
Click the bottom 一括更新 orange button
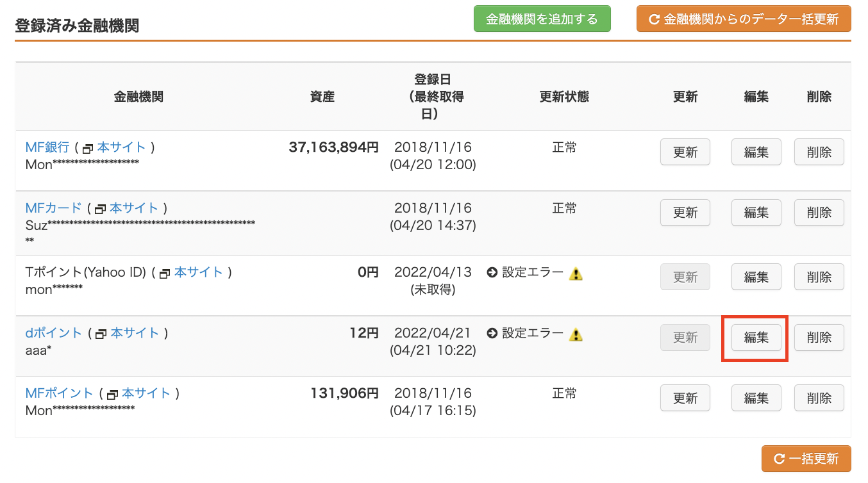pyautogui.click(x=806, y=459)
